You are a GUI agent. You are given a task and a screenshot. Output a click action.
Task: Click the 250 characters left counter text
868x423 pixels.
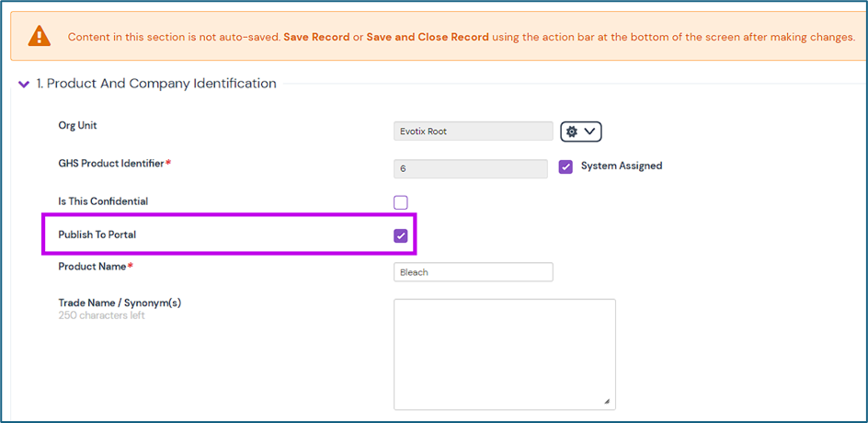click(101, 315)
